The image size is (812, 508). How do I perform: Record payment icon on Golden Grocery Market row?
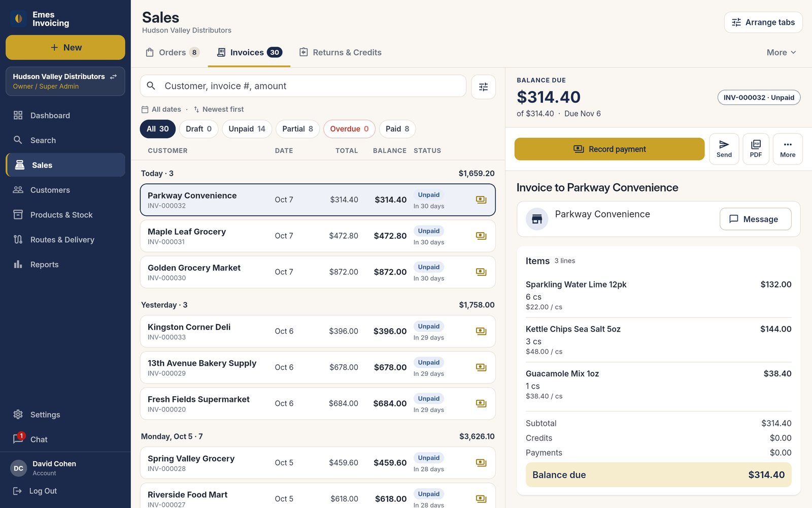click(481, 272)
